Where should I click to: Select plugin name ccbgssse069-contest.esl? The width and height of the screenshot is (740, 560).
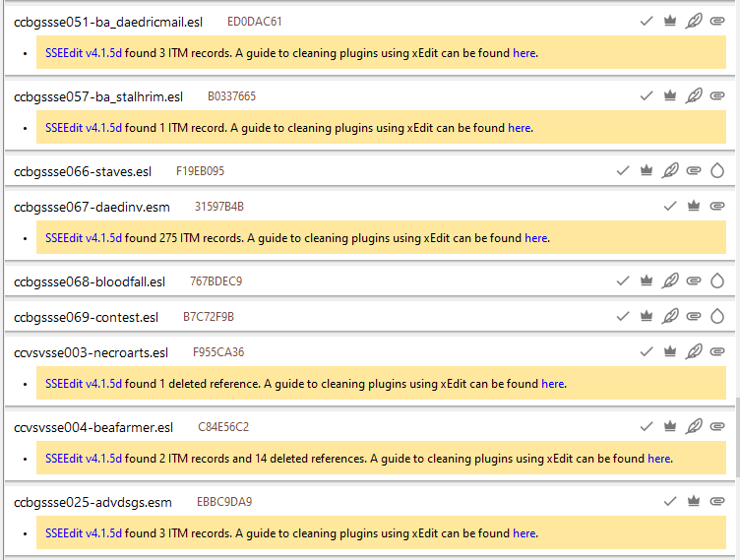click(86, 317)
